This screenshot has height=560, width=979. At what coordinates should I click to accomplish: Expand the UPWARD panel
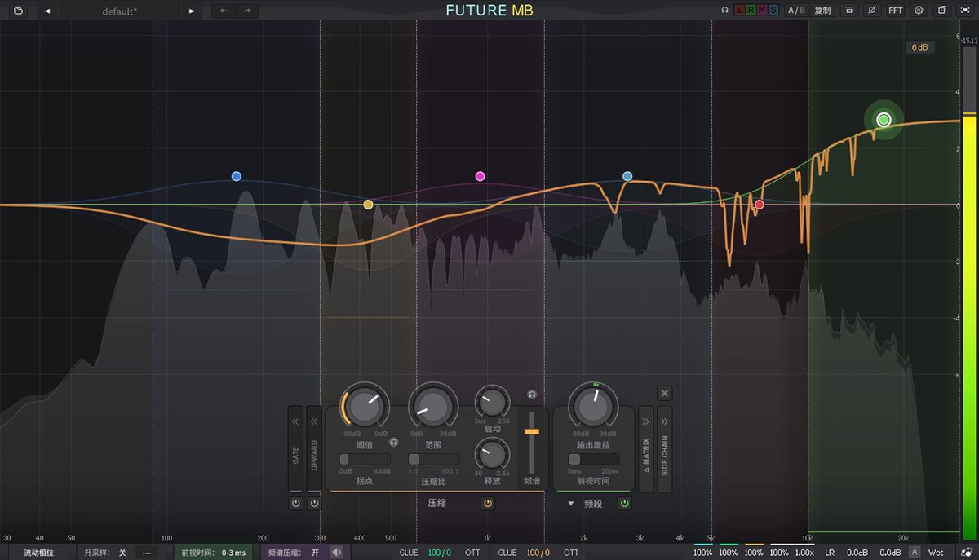click(314, 449)
